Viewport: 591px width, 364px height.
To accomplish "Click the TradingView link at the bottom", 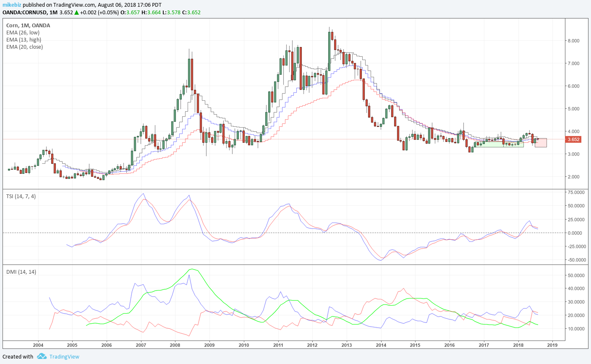I will (x=64, y=356).
